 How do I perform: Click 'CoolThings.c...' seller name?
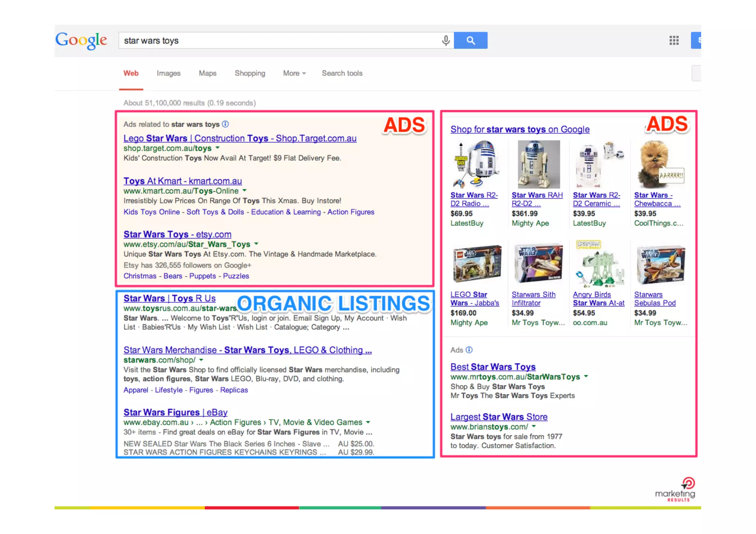[x=659, y=223]
